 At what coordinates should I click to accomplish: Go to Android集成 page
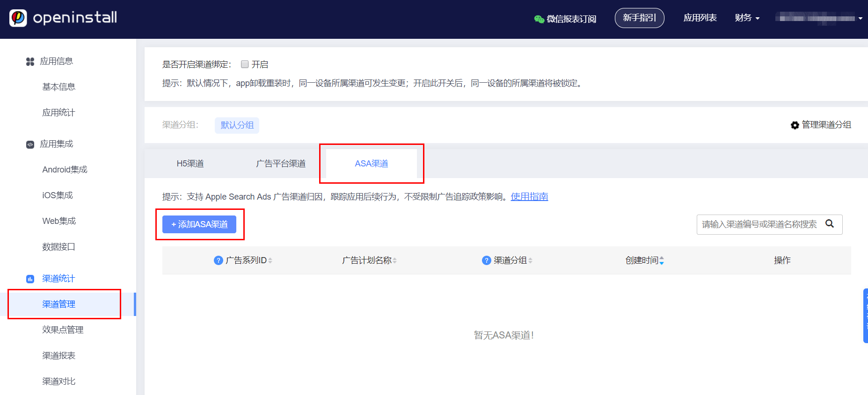(65, 170)
